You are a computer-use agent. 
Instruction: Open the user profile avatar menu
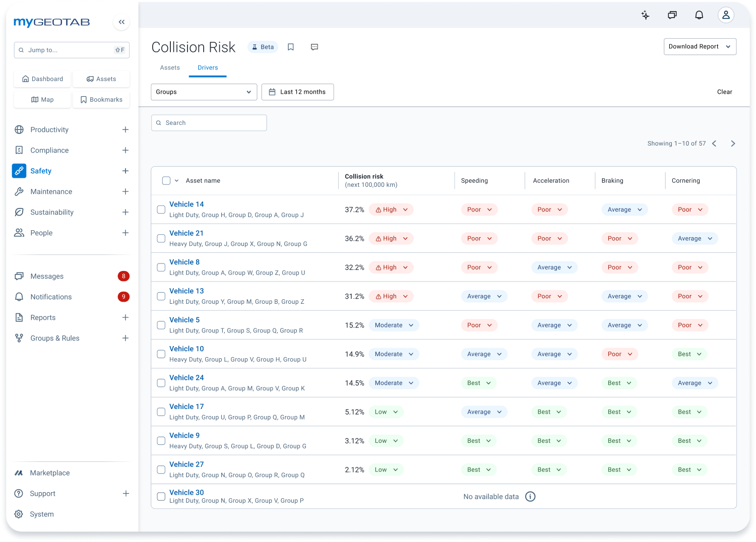pyautogui.click(x=726, y=15)
